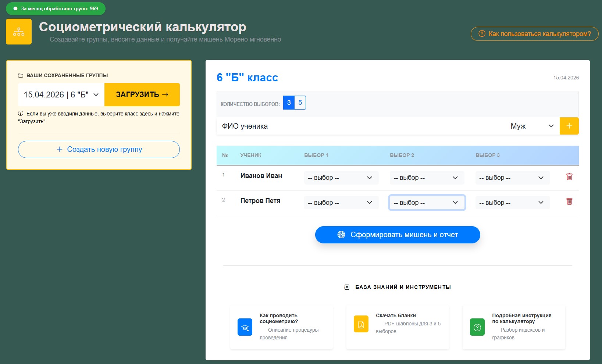Delete Петров Петя using the trash icon
This screenshot has height=364, width=602.
click(x=569, y=201)
